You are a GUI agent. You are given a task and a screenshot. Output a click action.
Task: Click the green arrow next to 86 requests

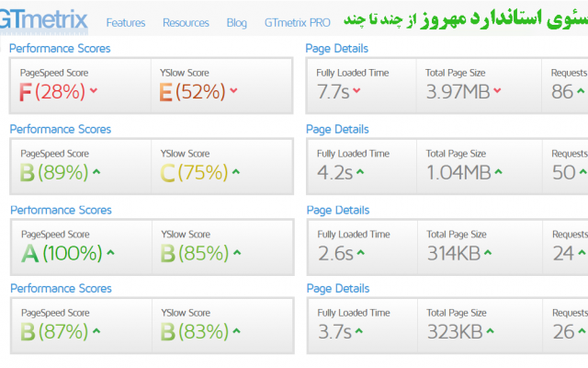tap(581, 90)
